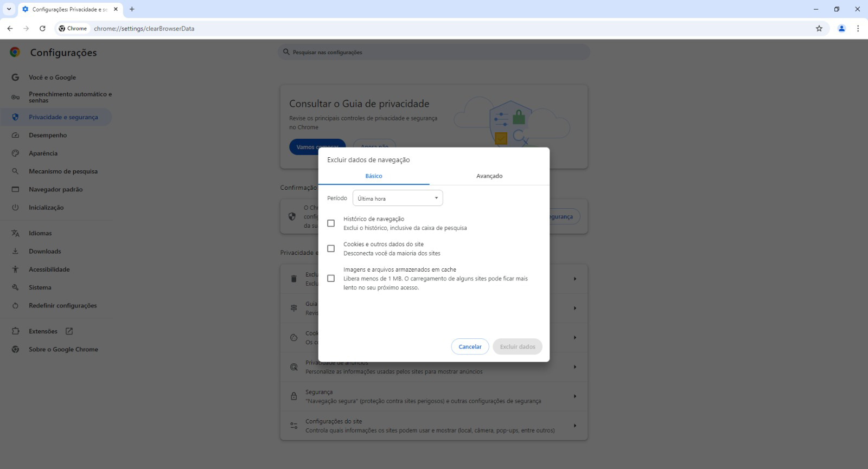This screenshot has height=469, width=868.
Task: Open the profile avatar icon
Action: pyautogui.click(x=841, y=28)
